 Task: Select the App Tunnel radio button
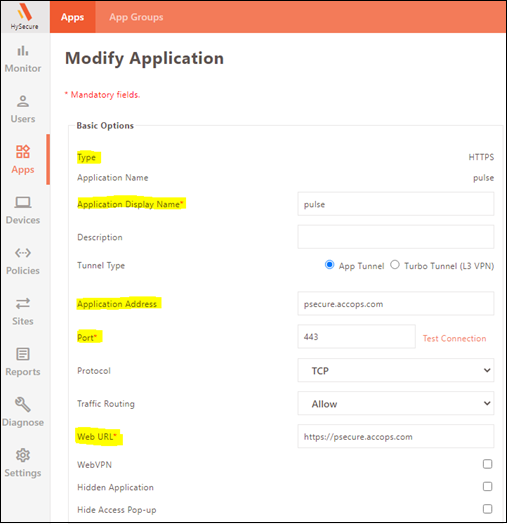coord(330,265)
